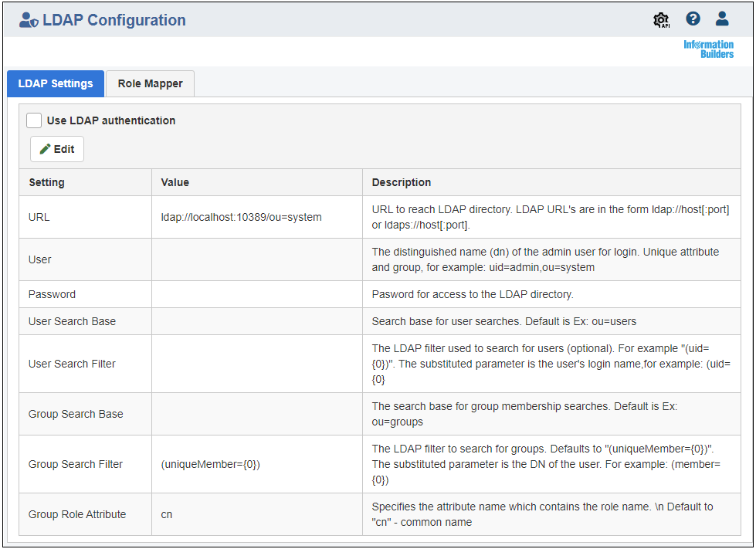Image resolution: width=756 pixels, height=549 pixels.
Task: Click the empty Password value cell
Action: (257, 294)
